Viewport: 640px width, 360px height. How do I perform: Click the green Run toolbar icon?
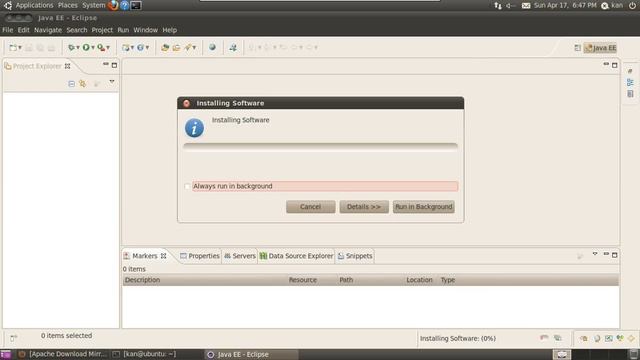[86, 48]
